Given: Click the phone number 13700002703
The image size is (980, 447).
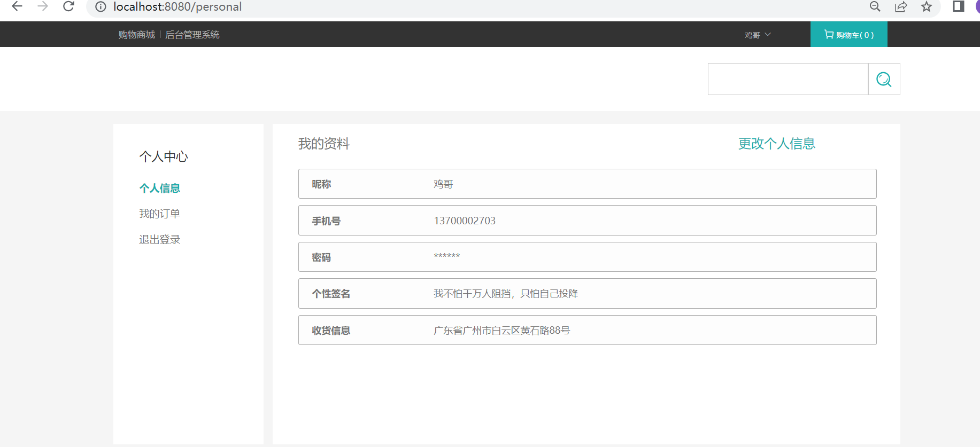Looking at the screenshot, I should (x=465, y=221).
